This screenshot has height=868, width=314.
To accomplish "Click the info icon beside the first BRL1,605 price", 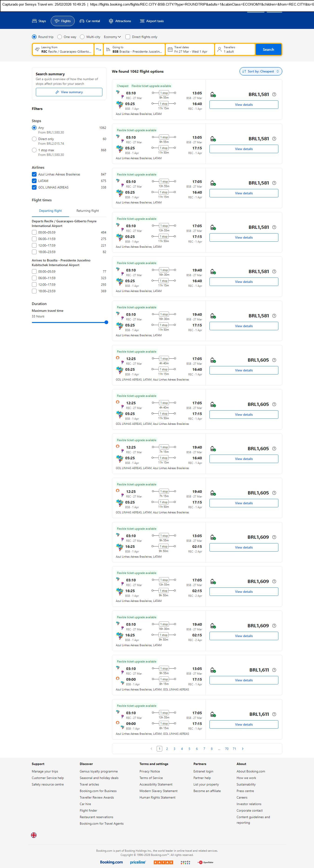I will pos(274,360).
